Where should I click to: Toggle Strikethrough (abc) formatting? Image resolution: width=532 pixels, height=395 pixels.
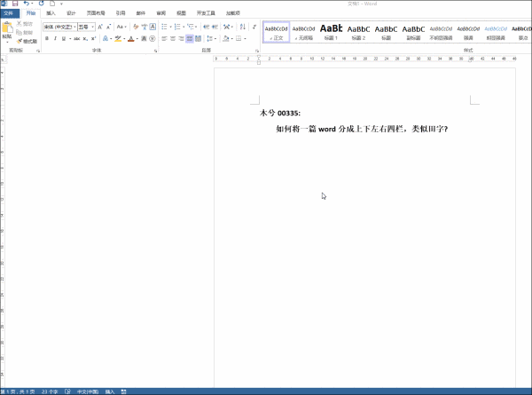tap(77, 38)
